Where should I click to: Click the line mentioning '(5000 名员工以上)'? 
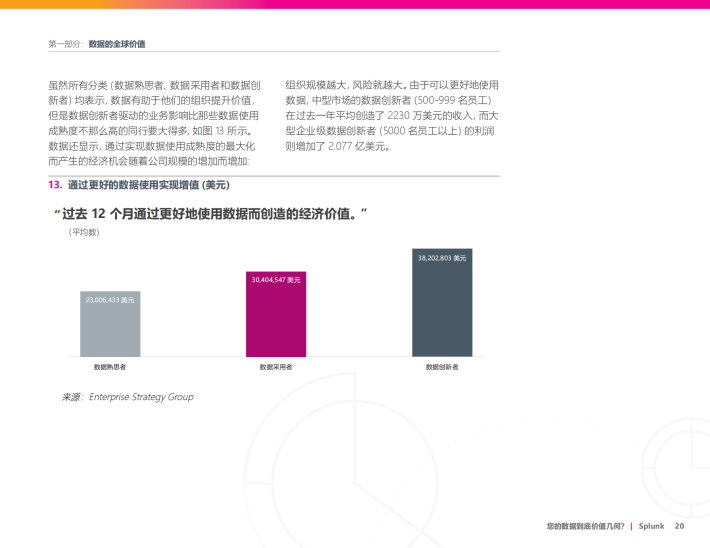tap(390, 131)
